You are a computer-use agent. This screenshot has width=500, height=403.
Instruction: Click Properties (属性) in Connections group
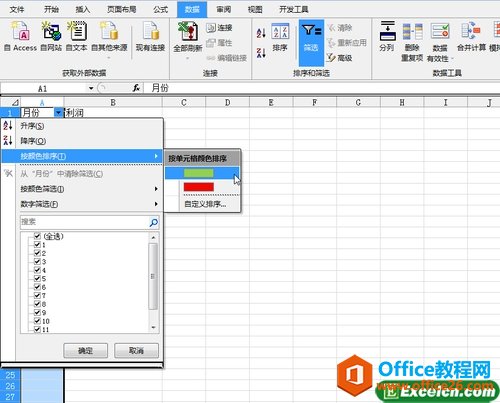(219, 43)
